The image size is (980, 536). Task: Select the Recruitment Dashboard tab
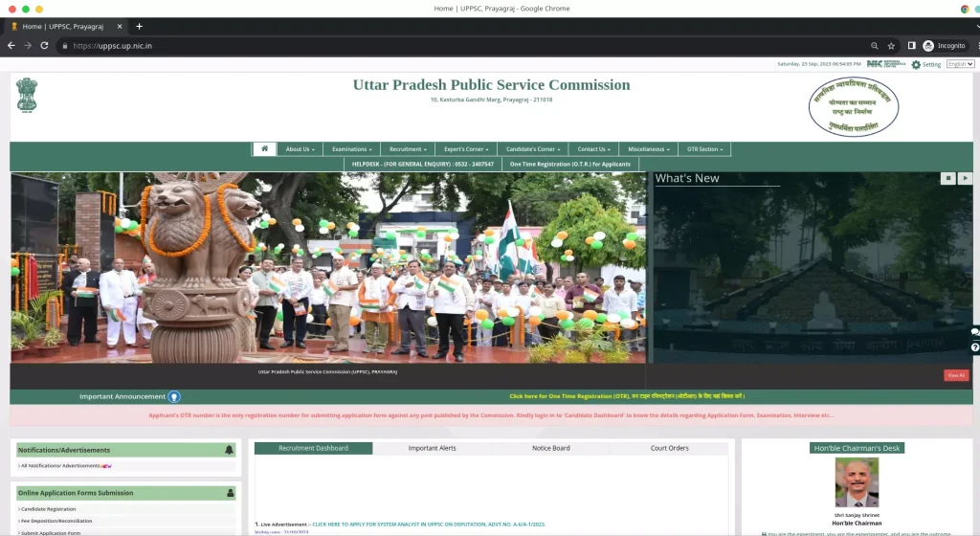313,448
